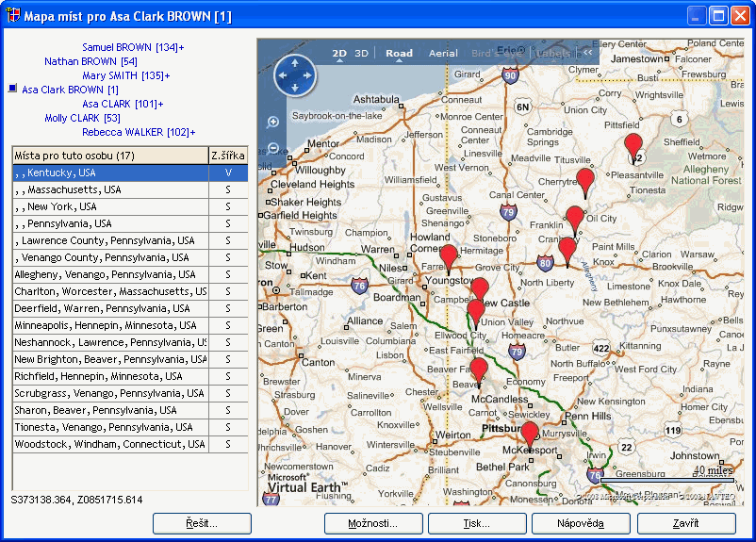The height and width of the screenshot is (542, 756).
Task: Select 'Sharon, Beaver, Pennsylvania, USA' row
Action: (130, 410)
